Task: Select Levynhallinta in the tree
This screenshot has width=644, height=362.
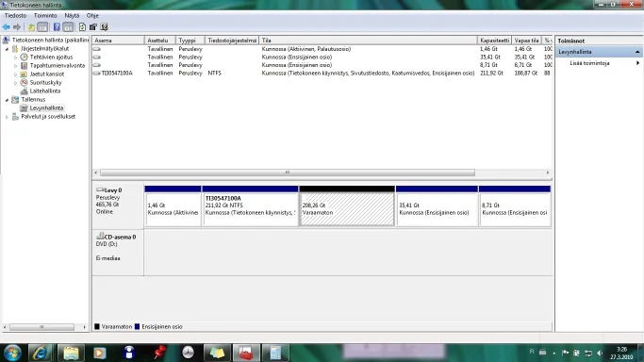Action: (x=46, y=108)
